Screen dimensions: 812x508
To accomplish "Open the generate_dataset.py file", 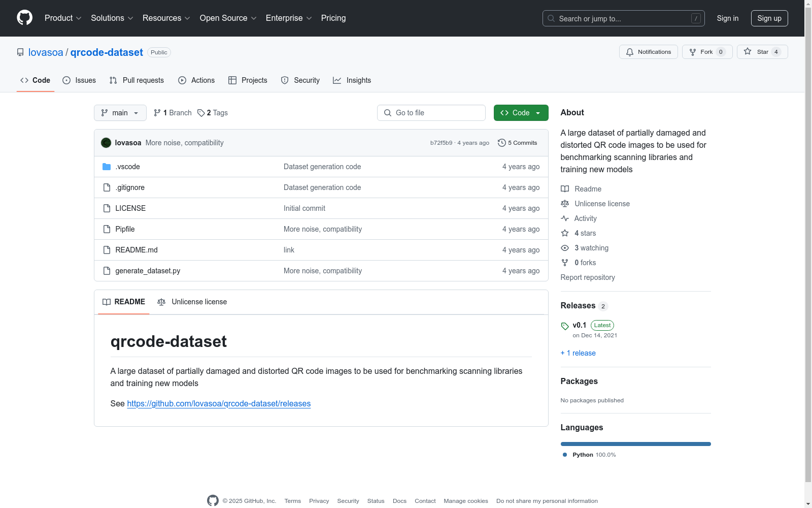I will click(x=148, y=271).
